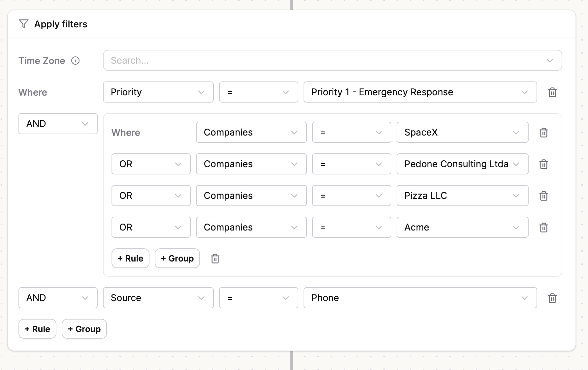This screenshot has width=588, height=370.
Task: Open the OR dropdown for Pedone Consulting row
Action: pos(151,164)
